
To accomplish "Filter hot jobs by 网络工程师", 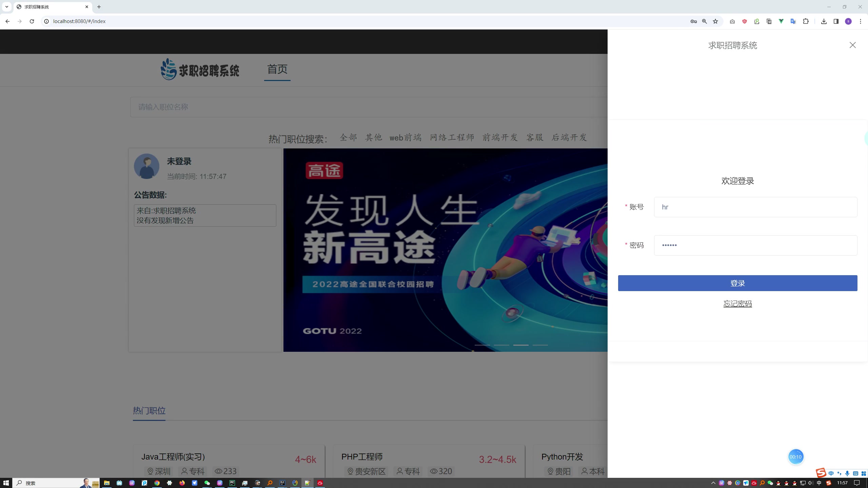I will tap(452, 138).
